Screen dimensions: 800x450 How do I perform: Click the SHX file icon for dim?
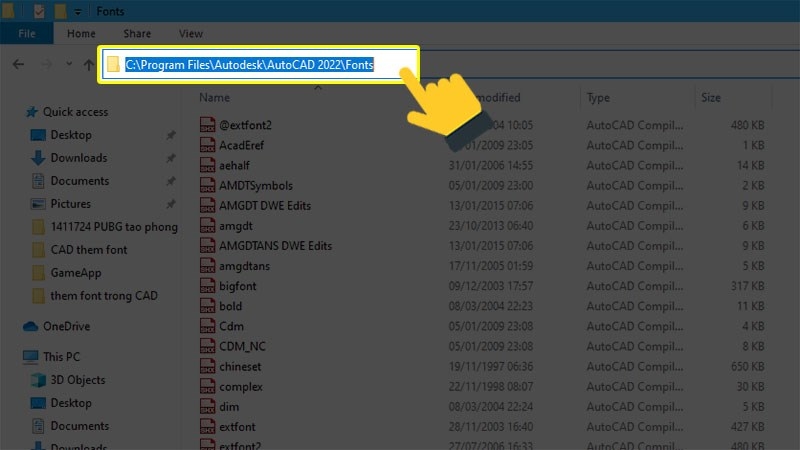(207, 407)
